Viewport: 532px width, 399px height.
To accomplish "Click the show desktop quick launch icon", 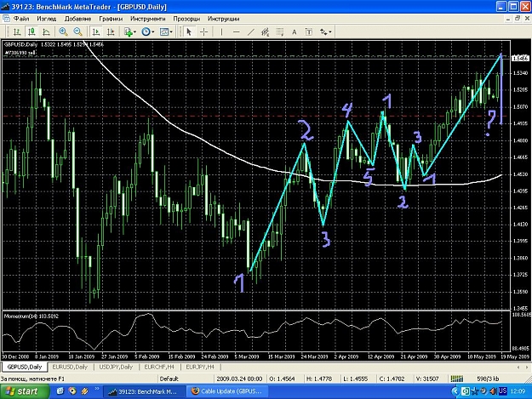I will [x=60, y=391].
